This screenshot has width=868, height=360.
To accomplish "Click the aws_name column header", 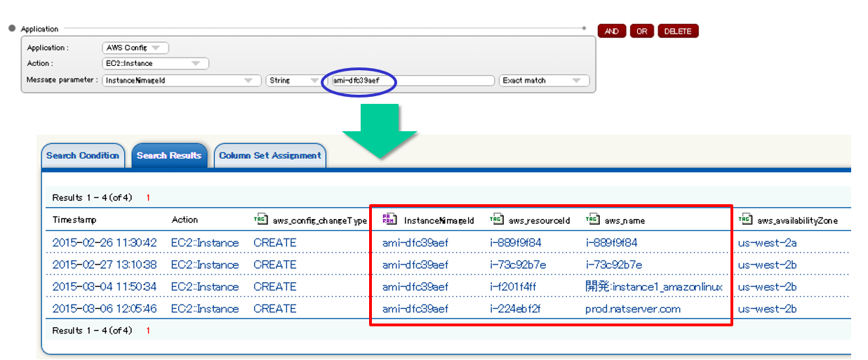I will [625, 220].
